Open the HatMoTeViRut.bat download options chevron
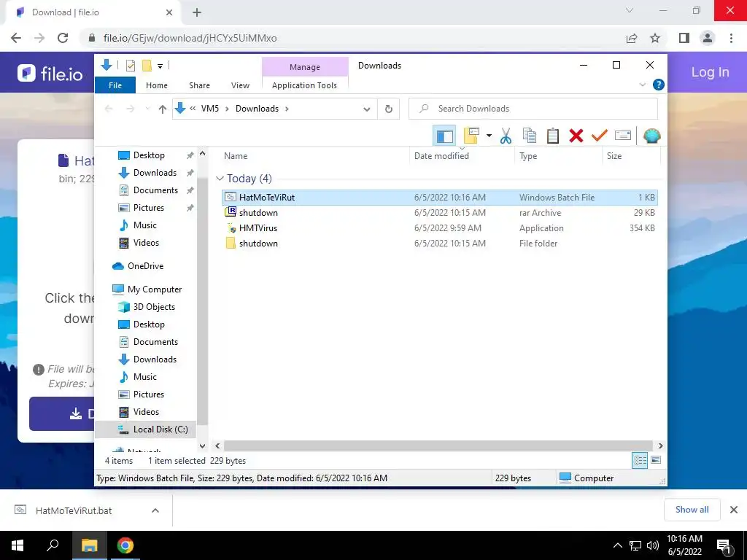The height and width of the screenshot is (560, 747). (x=155, y=510)
